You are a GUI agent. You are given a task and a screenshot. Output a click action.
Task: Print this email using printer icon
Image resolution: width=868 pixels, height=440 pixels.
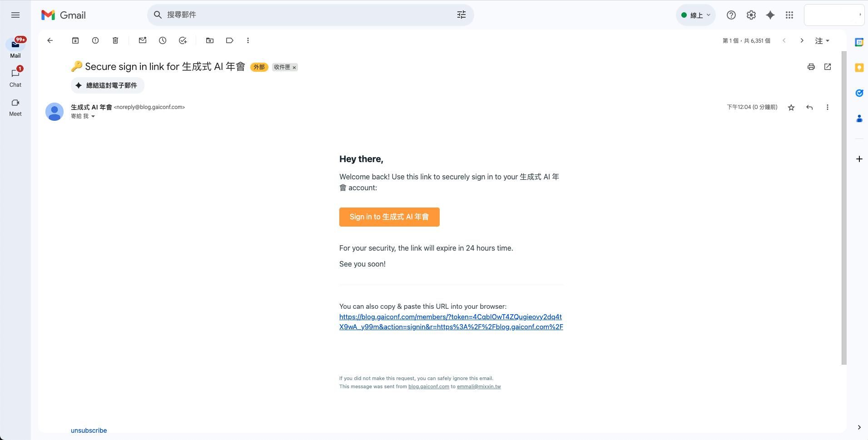pos(811,67)
